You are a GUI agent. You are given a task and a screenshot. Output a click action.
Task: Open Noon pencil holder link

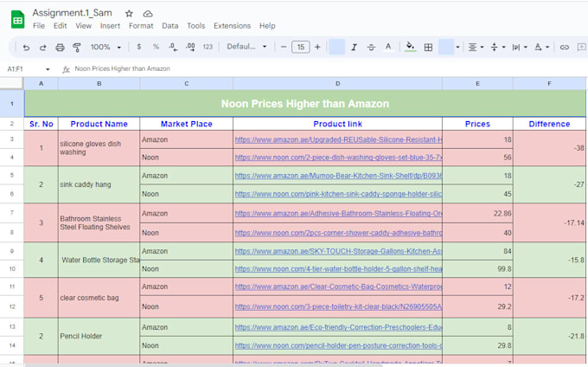(x=338, y=345)
